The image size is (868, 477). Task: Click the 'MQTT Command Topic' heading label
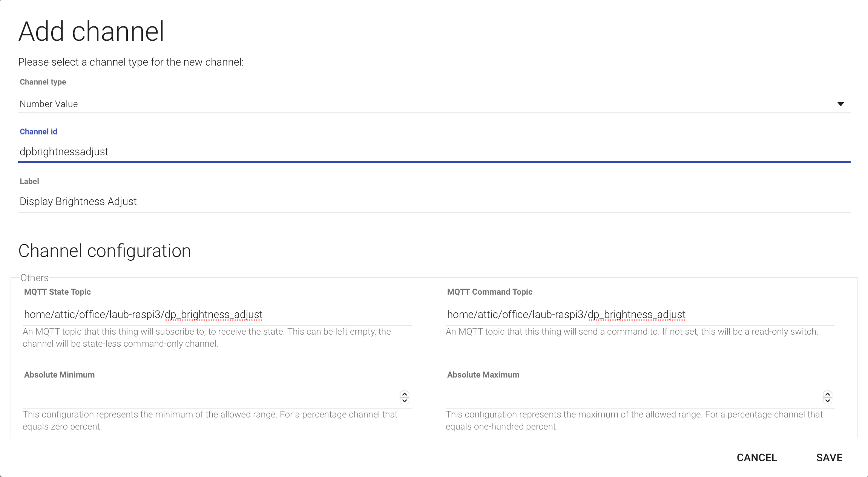[489, 292]
